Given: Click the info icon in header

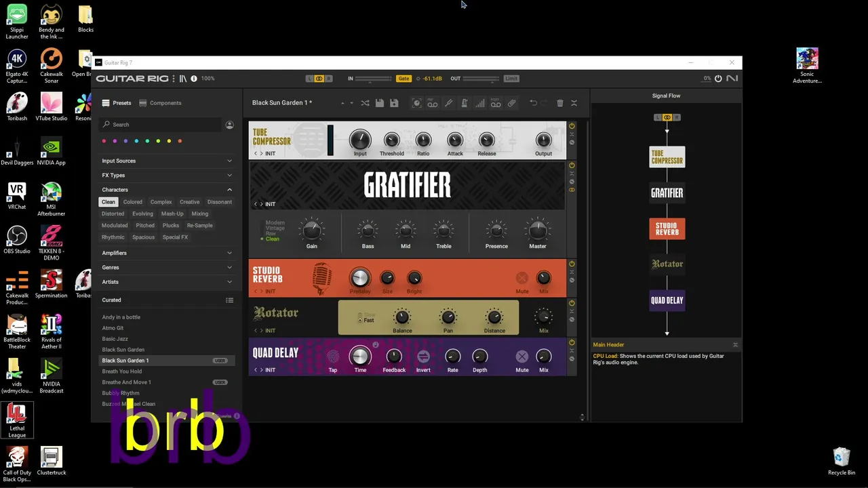Looking at the screenshot, I should [x=194, y=79].
